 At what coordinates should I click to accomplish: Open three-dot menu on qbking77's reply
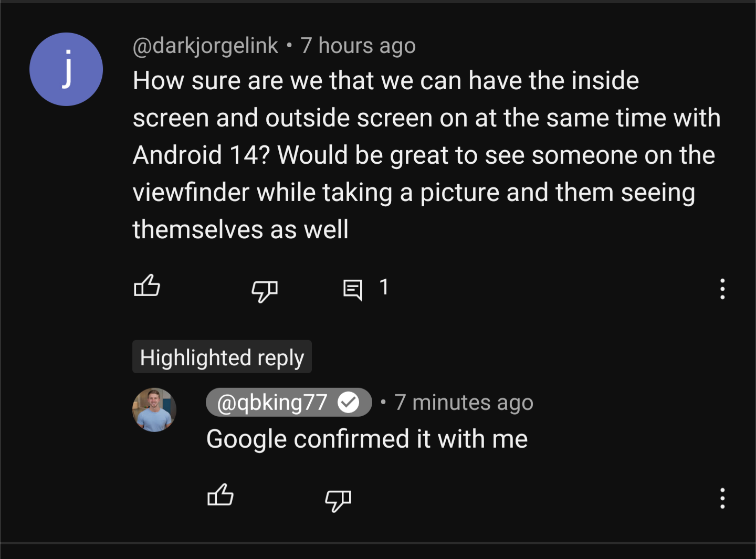[722, 498]
